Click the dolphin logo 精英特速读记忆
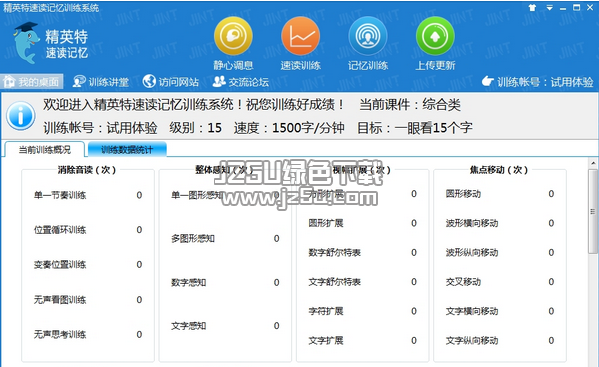 point(50,43)
